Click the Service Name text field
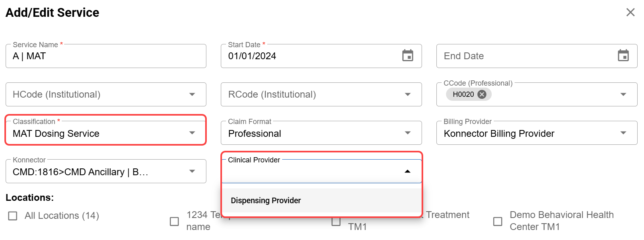This screenshot has width=644, height=240. (106, 56)
